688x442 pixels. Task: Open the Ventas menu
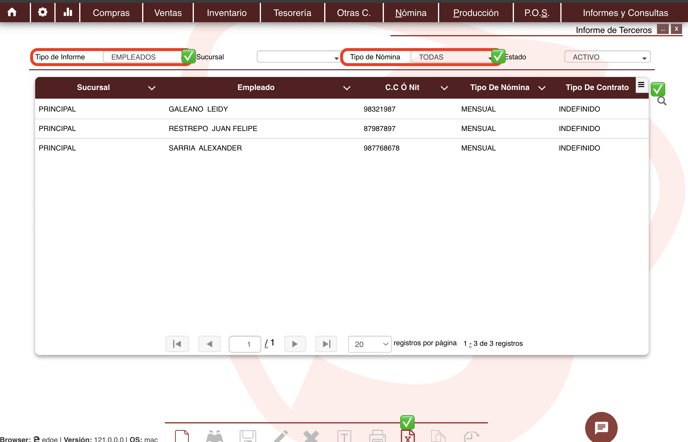point(168,13)
